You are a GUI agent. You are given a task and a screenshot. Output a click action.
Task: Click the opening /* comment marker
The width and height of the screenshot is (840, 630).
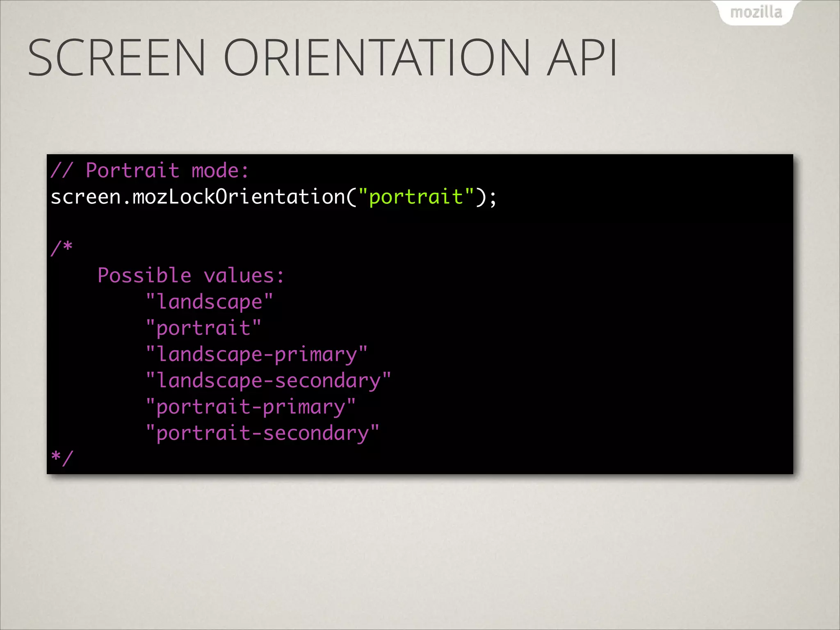coord(62,248)
